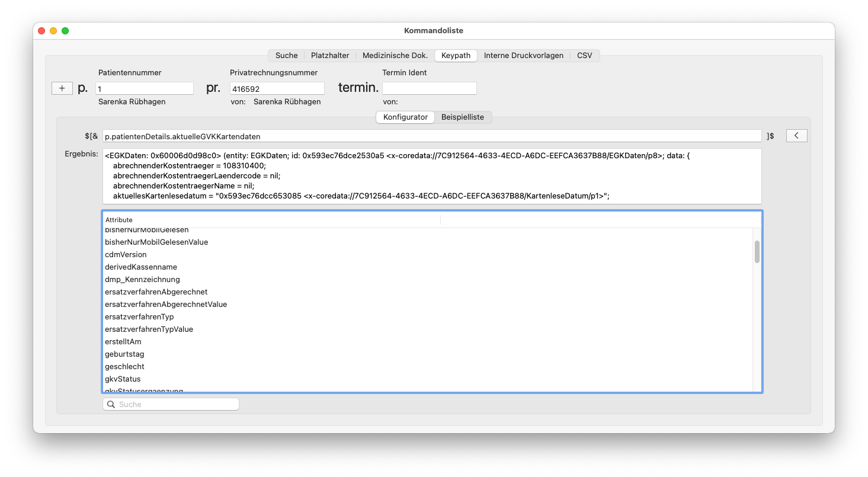Open the Interne Druckvorlagen tab
The width and height of the screenshot is (868, 477).
click(524, 56)
